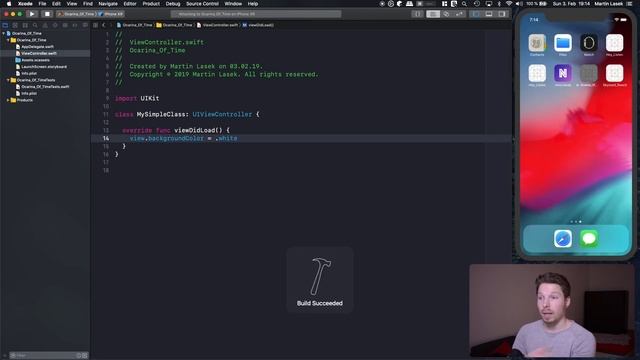Select ViewController.swift in the navigator

pyautogui.click(x=39, y=53)
